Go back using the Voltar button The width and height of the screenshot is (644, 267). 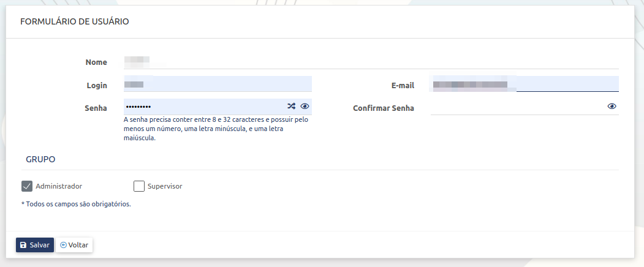tap(74, 245)
